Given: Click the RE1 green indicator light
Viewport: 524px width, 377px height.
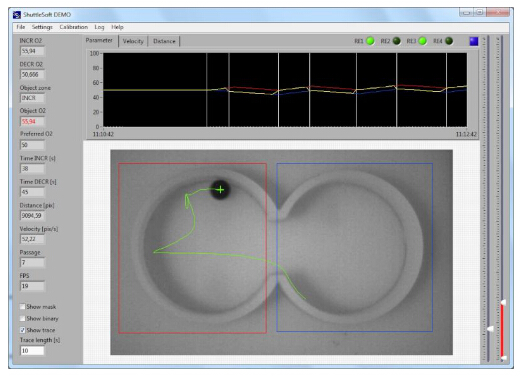Looking at the screenshot, I should (x=370, y=41).
